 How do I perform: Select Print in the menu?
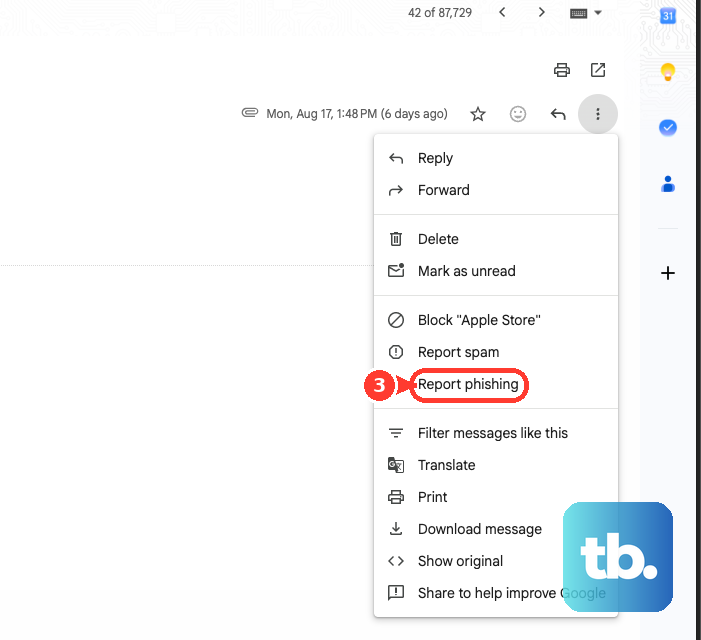[496, 497]
